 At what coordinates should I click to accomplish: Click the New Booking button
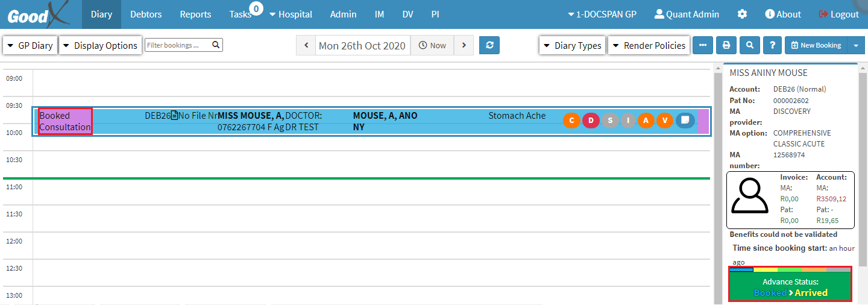coord(816,45)
